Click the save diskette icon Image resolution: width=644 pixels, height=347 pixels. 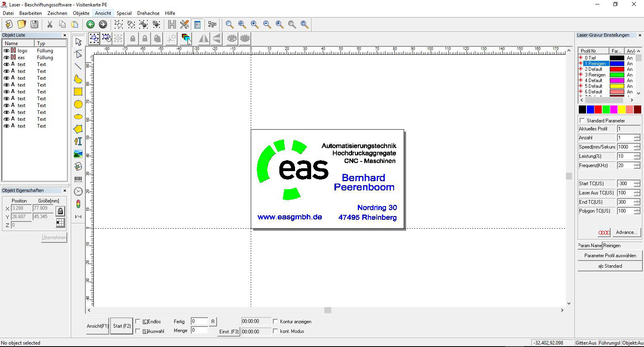(34, 25)
